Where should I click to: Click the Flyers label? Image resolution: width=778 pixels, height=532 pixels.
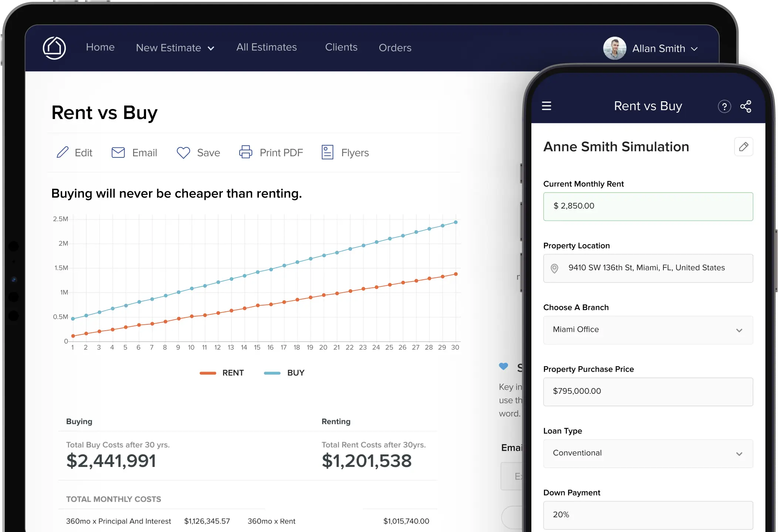coord(355,153)
